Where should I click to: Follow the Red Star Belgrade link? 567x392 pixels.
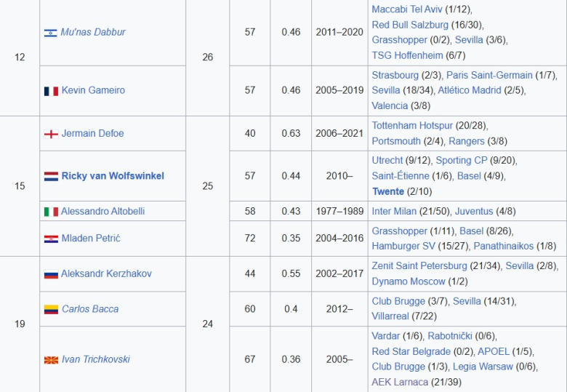(x=411, y=351)
